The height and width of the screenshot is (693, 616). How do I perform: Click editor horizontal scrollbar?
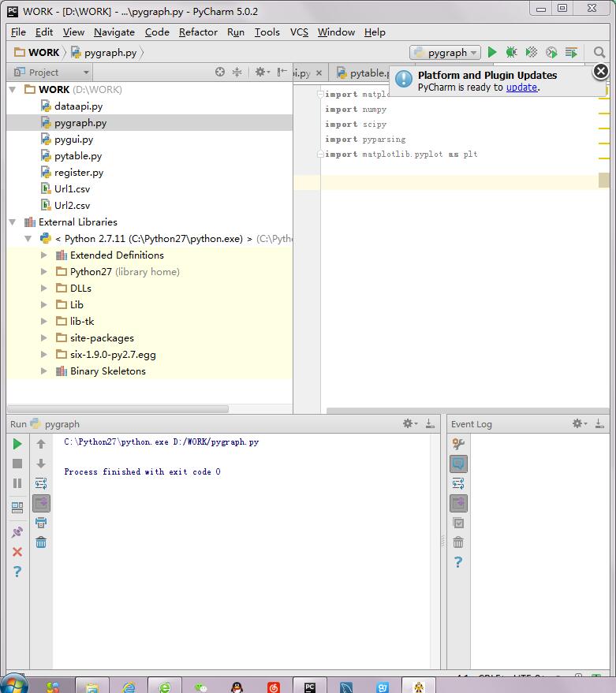(x=468, y=411)
